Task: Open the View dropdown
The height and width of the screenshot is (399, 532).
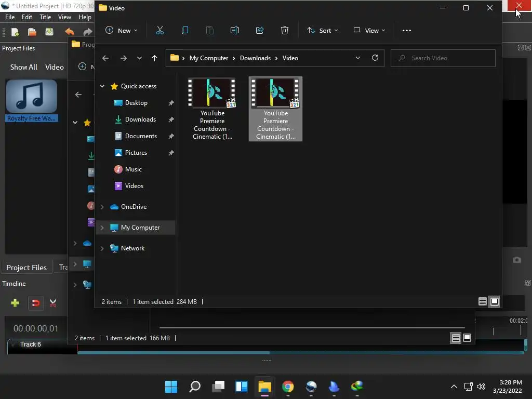Action: click(369, 31)
